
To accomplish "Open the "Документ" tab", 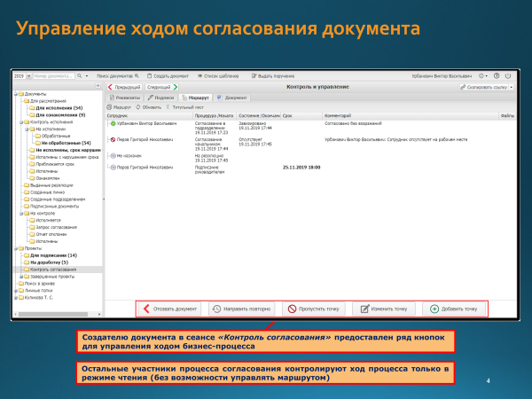I will pyautogui.click(x=234, y=97).
